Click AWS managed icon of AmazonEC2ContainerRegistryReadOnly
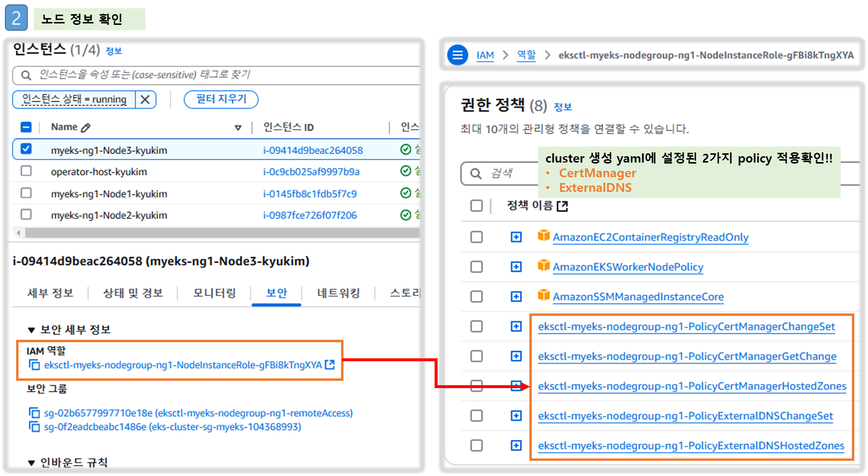868x476 pixels. point(544,236)
